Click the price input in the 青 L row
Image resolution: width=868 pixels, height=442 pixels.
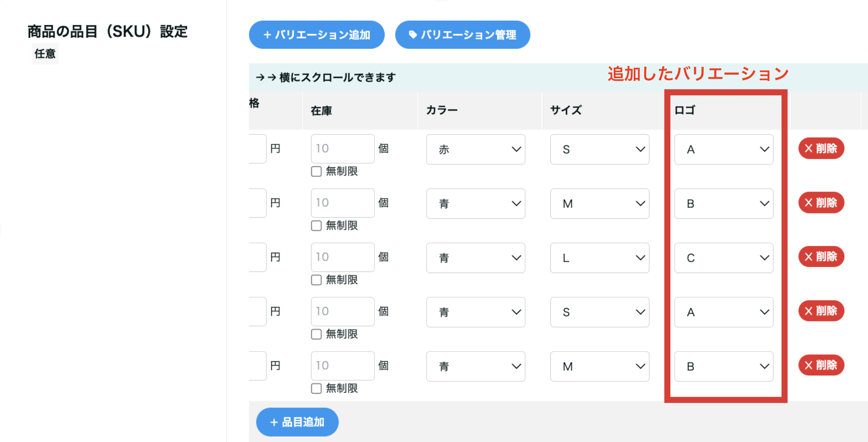tap(258, 257)
